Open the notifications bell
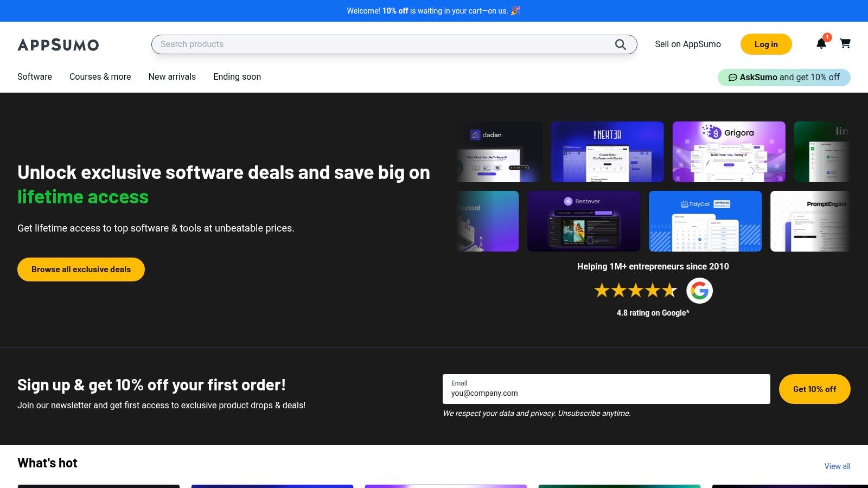 (821, 44)
